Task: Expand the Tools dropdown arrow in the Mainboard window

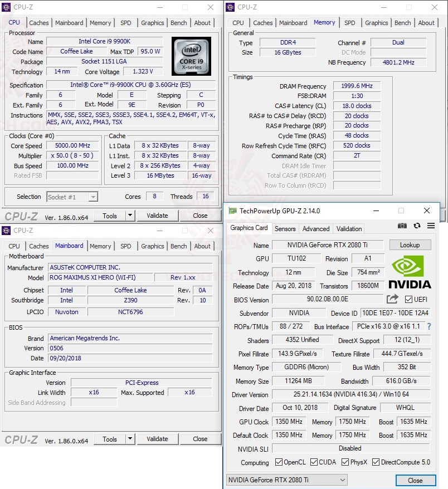Action: coord(130,439)
